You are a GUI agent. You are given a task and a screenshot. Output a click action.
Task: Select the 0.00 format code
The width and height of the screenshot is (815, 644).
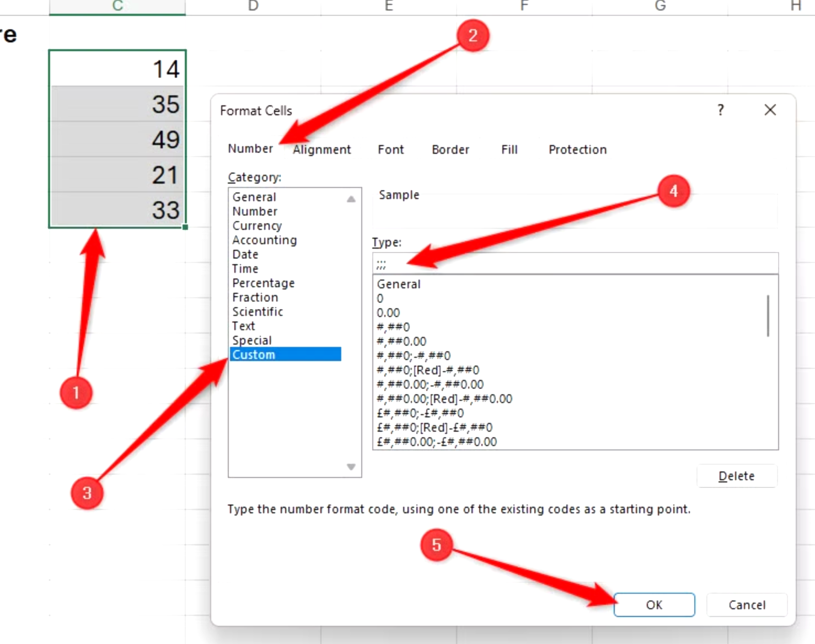[388, 313]
